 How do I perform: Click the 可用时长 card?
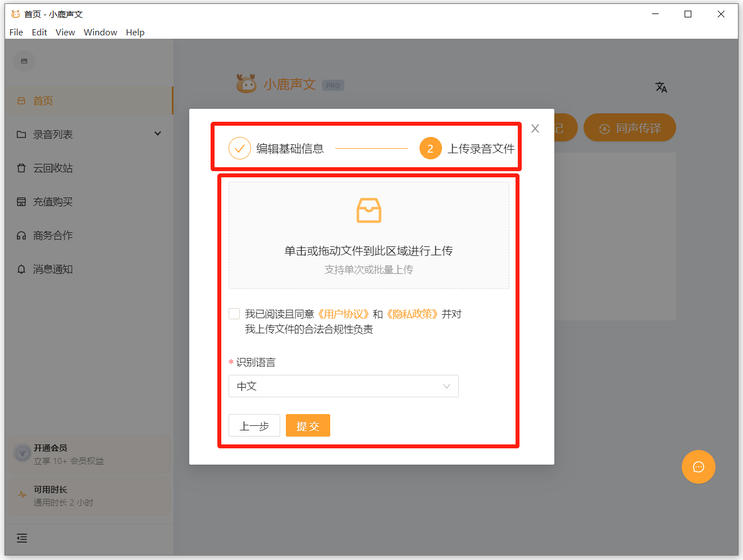tap(88, 496)
